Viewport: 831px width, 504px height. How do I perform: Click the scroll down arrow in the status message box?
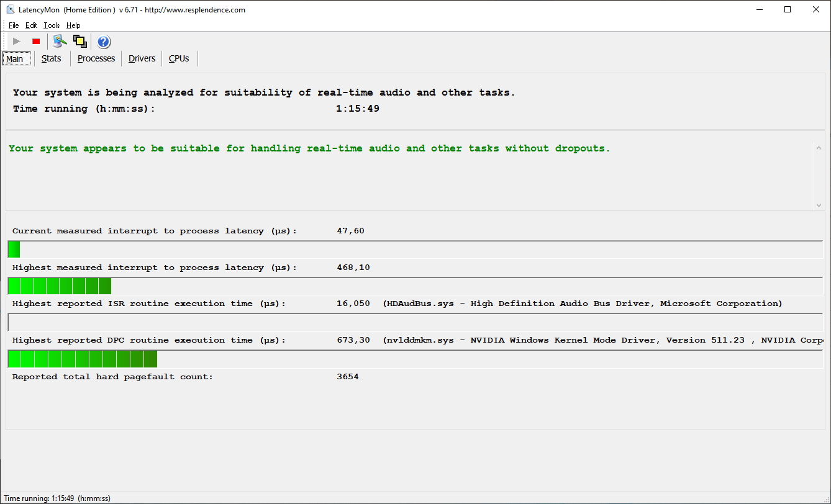tap(819, 205)
